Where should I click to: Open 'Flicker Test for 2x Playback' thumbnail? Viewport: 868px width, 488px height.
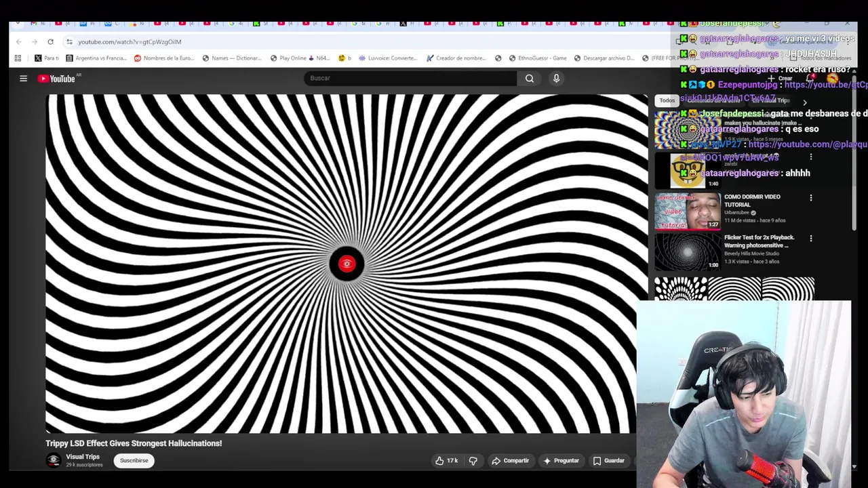pos(687,251)
